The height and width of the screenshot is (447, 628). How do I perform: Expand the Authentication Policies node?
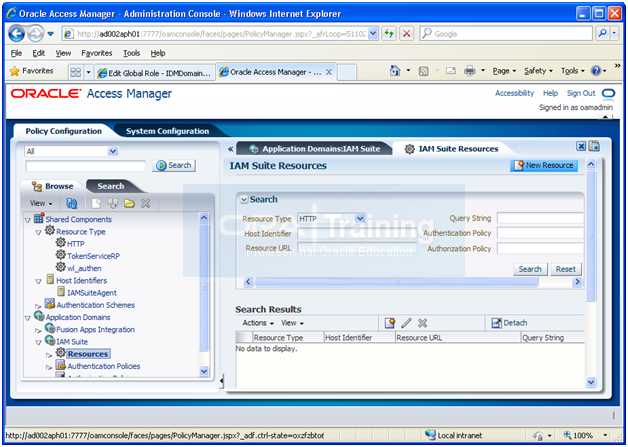click(x=49, y=367)
